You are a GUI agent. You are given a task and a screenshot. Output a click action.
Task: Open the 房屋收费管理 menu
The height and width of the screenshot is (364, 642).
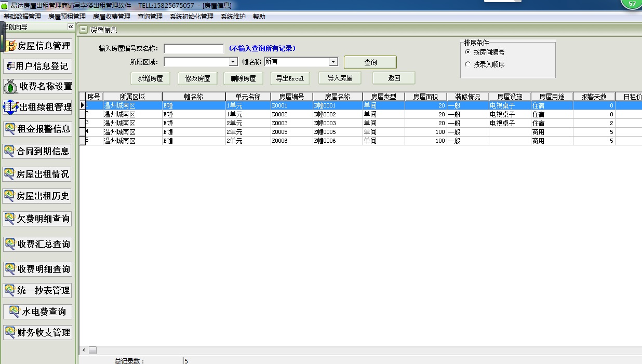click(x=111, y=17)
